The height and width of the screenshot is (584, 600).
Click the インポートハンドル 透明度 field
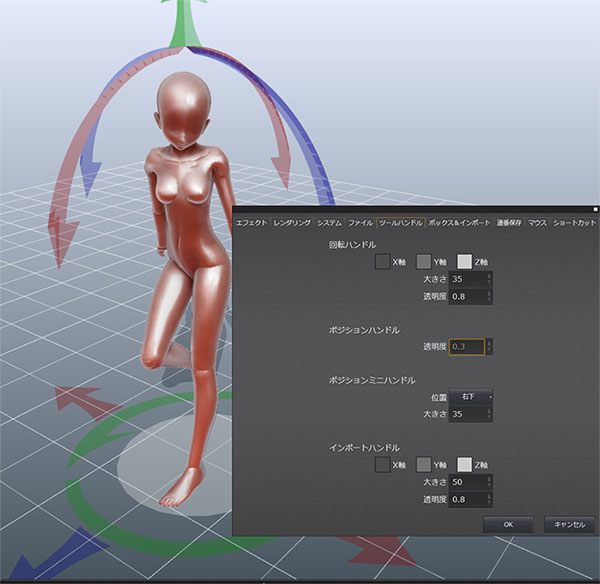click(x=467, y=499)
